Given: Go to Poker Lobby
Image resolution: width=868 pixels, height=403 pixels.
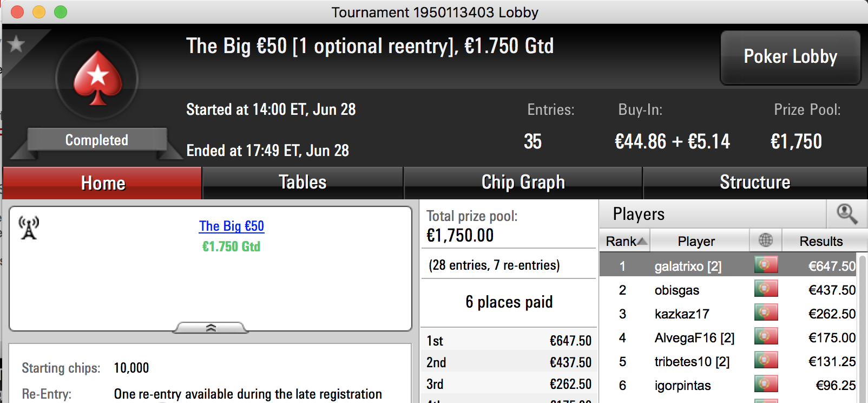Looking at the screenshot, I should [790, 57].
